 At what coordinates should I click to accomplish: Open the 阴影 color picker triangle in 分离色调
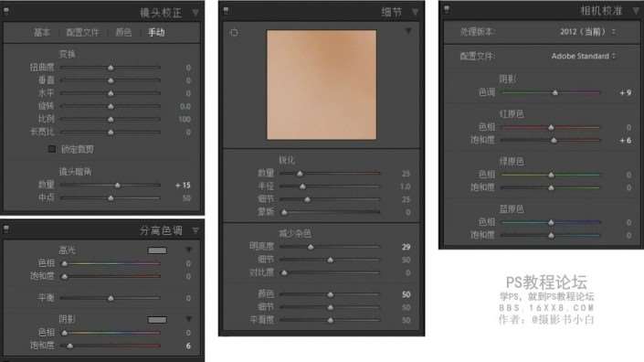coord(189,319)
